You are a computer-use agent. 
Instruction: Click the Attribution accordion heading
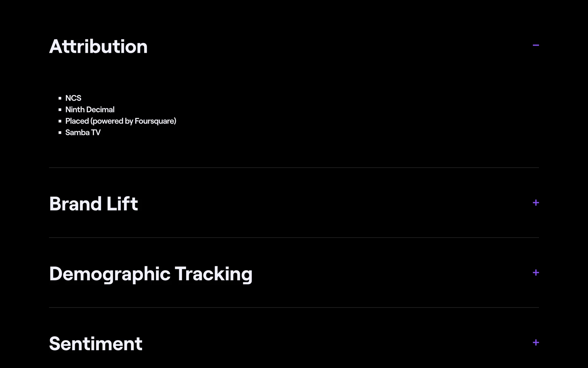tap(98, 47)
